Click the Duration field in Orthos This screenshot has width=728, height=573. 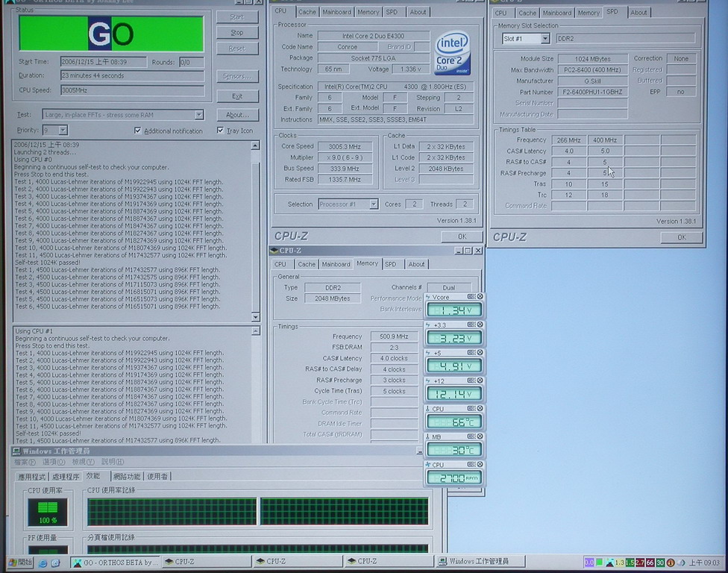(x=132, y=75)
